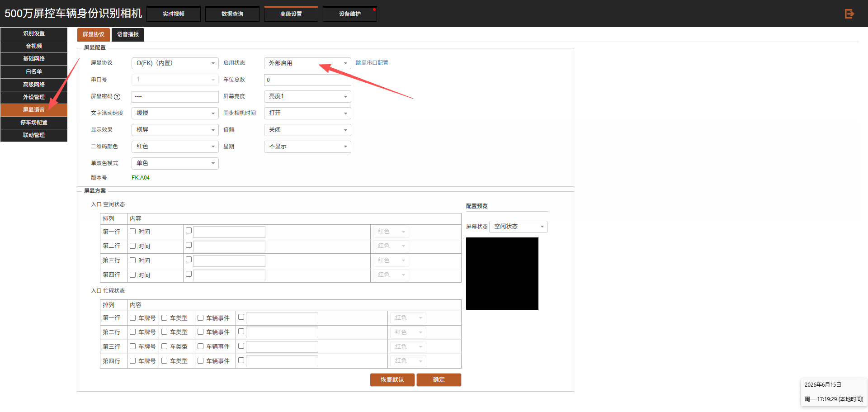The image size is (868, 412).
Task: Check 时间 in idle-state 第一行
Action: [133, 232]
